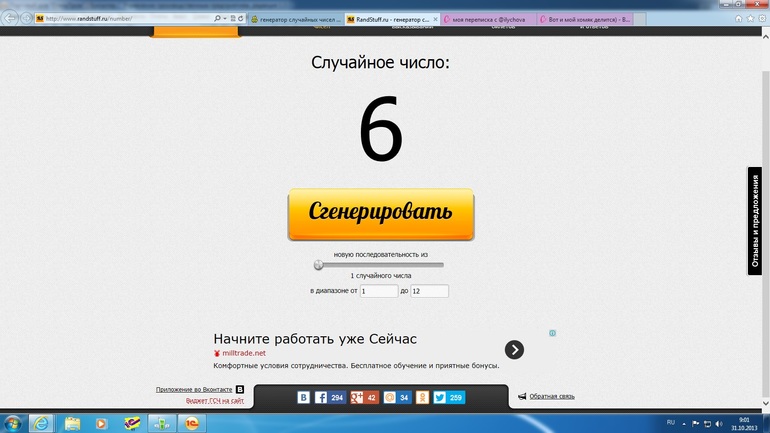This screenshot has width=770, height=433.
Task: Open the Windows Start button
Action: 13,423
